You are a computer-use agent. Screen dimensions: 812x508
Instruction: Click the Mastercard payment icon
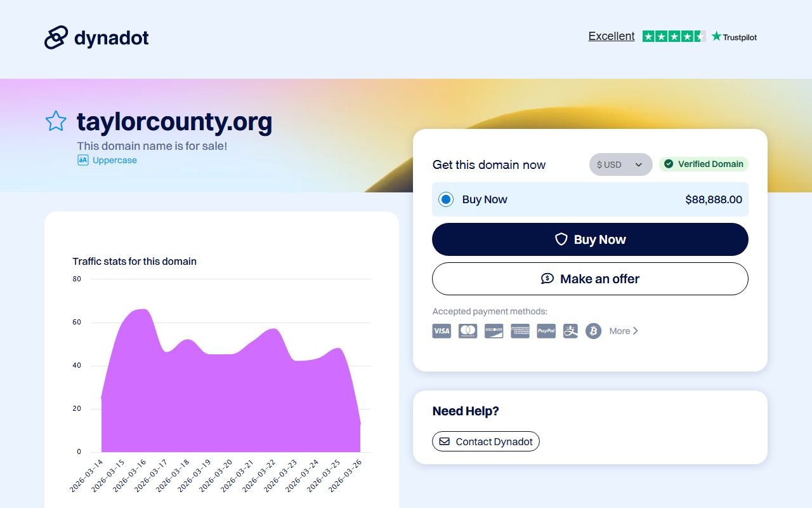468,331
